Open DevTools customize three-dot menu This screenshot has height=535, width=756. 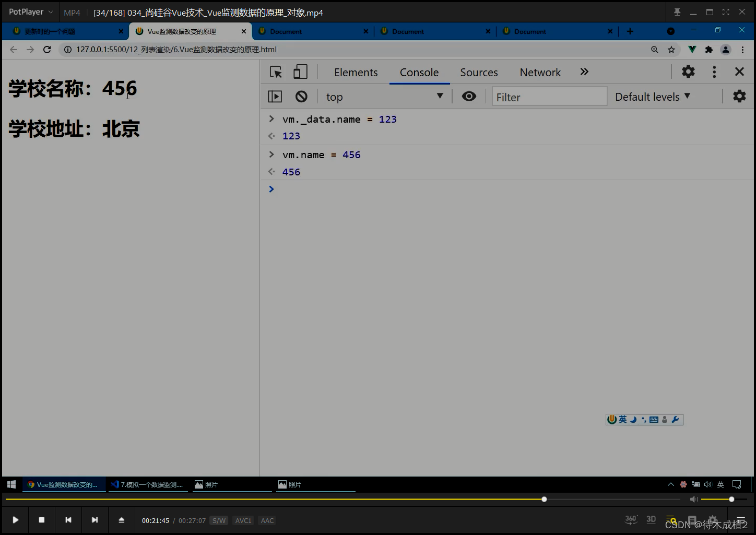714,72
